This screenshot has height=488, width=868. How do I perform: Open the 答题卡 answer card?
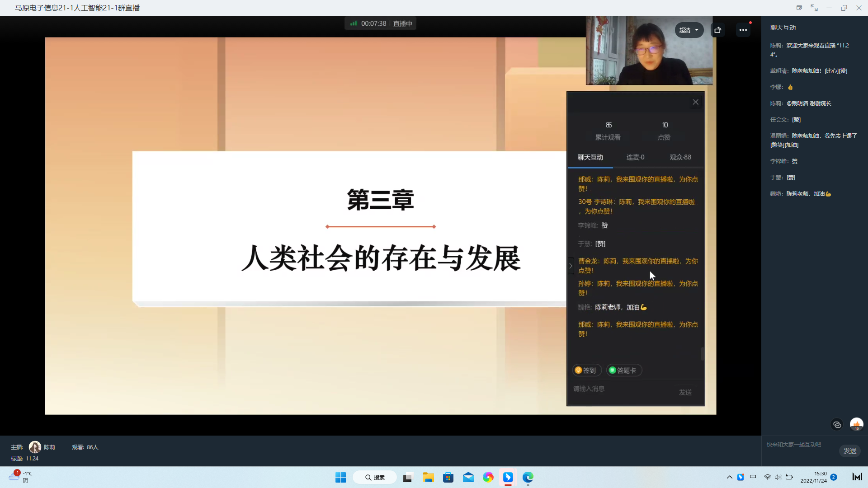624,371
